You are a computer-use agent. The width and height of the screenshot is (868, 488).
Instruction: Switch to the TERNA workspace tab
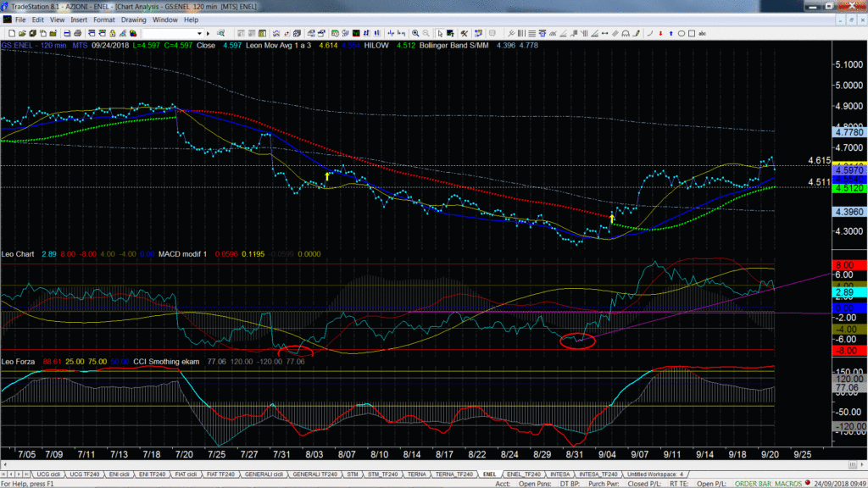(417, 474)
